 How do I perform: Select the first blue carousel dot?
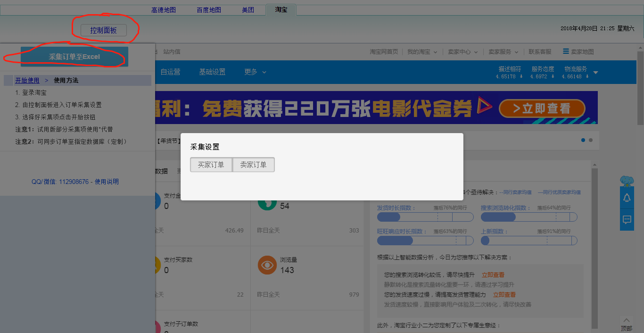[583, 140]
